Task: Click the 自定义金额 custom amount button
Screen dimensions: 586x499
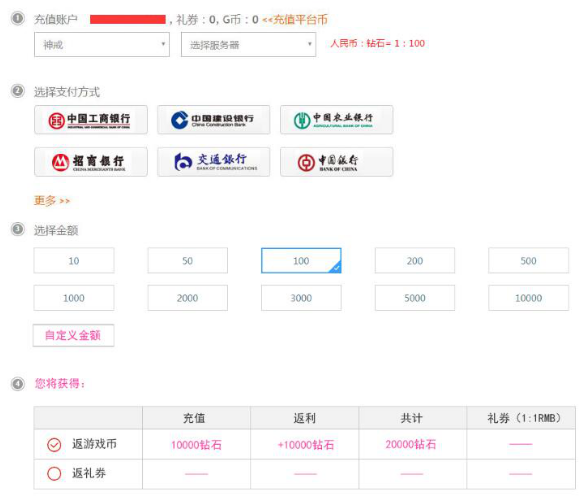Action: coord(73,335)
